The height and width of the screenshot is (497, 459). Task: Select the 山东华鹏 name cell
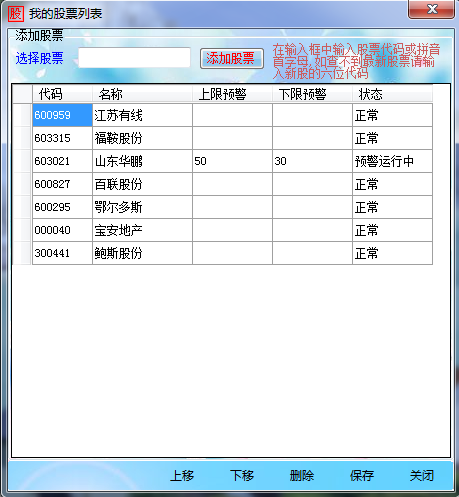click(x=142, y=161)
